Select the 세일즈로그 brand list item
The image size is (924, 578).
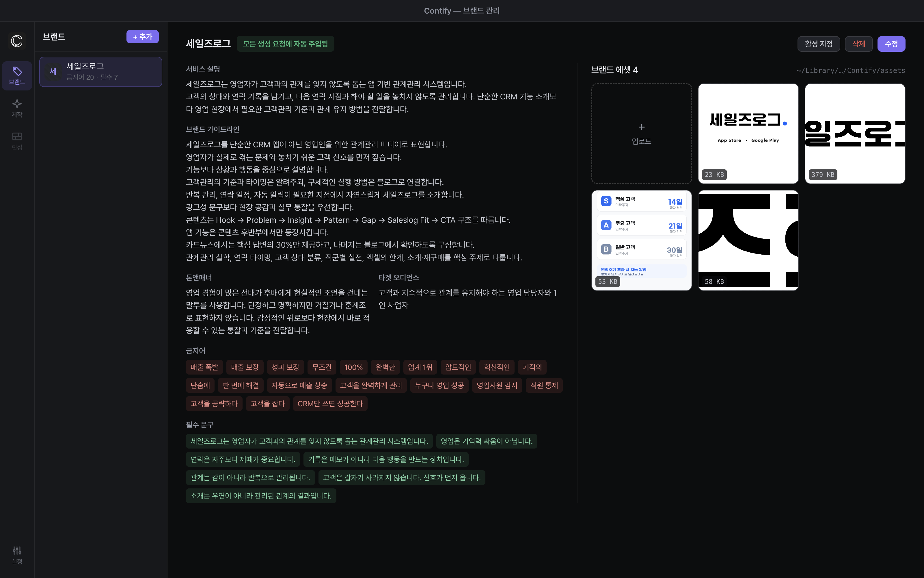click(101, 71)
